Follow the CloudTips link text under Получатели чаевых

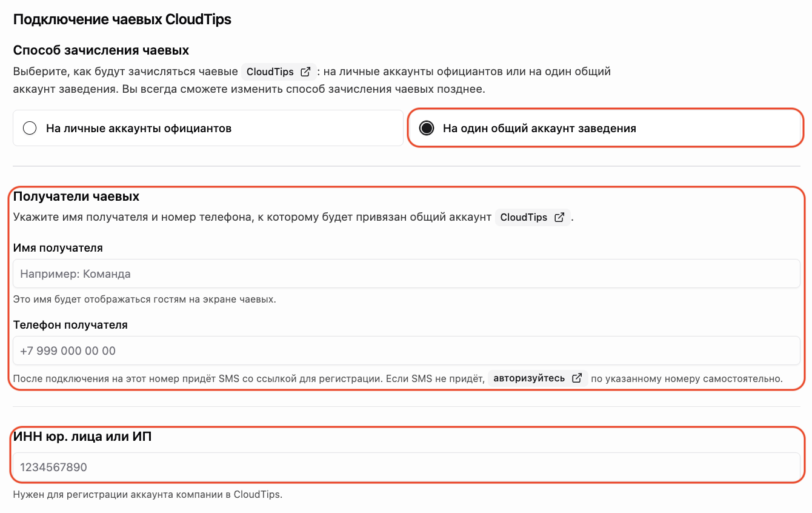(524, 217)
